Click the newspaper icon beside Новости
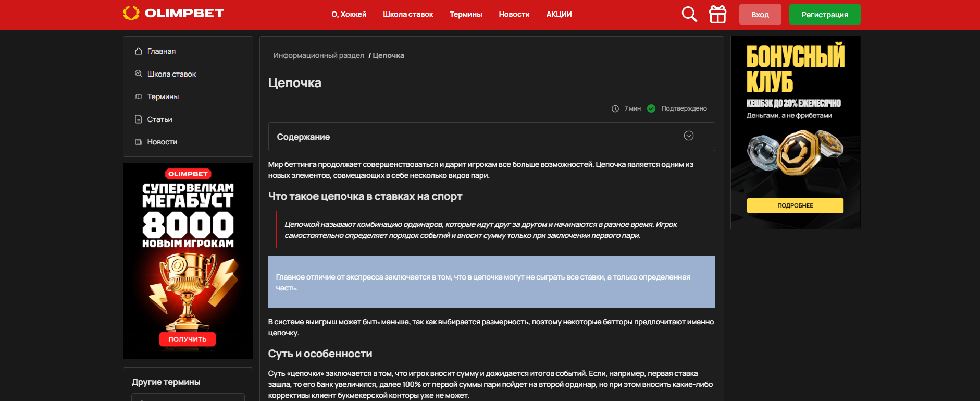Image resolution: width=980 pixels, height=401 pixels. 139,142
